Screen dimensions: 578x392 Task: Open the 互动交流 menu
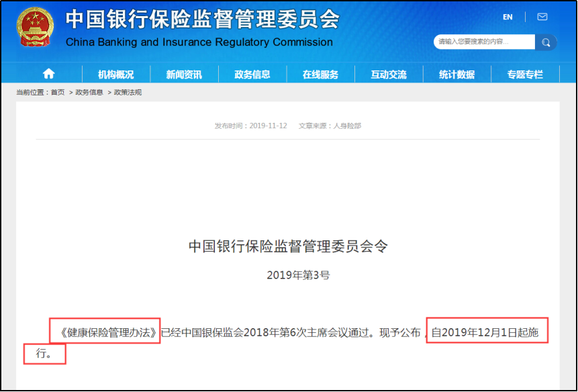tap(389, 75)
